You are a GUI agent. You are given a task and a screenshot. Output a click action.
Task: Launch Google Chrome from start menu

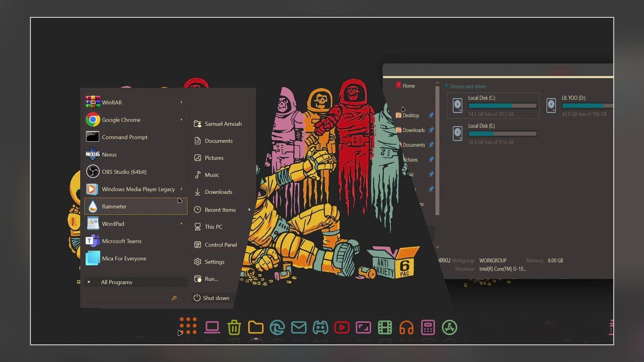point(136,120)
